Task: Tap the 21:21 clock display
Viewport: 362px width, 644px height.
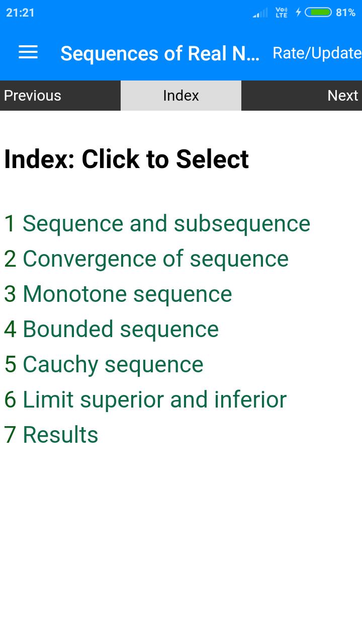Action: point(20,13)
